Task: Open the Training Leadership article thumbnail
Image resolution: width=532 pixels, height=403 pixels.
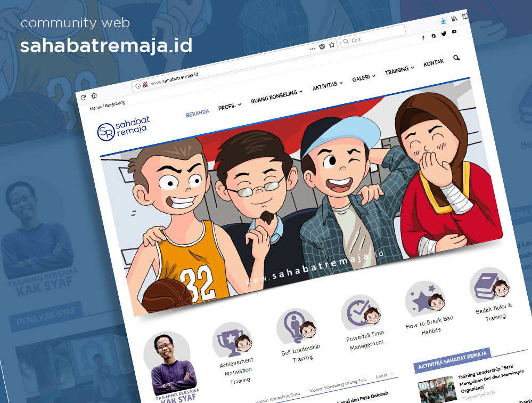Action: 437,390
